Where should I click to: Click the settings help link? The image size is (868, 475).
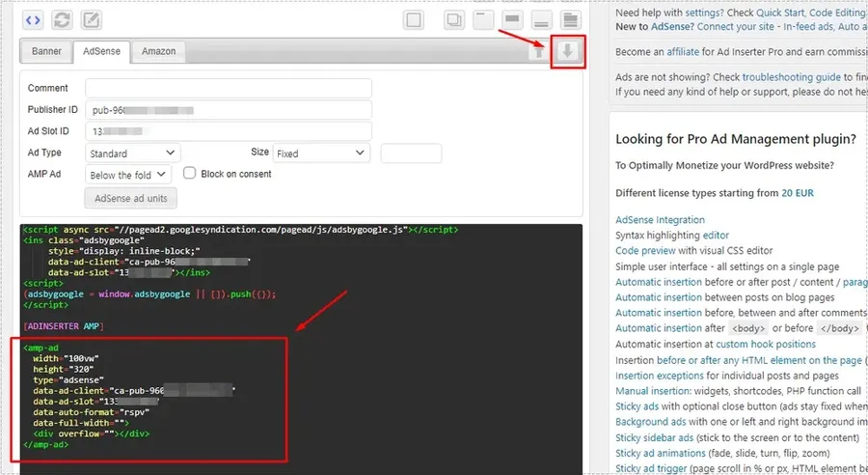pos(702,13)
